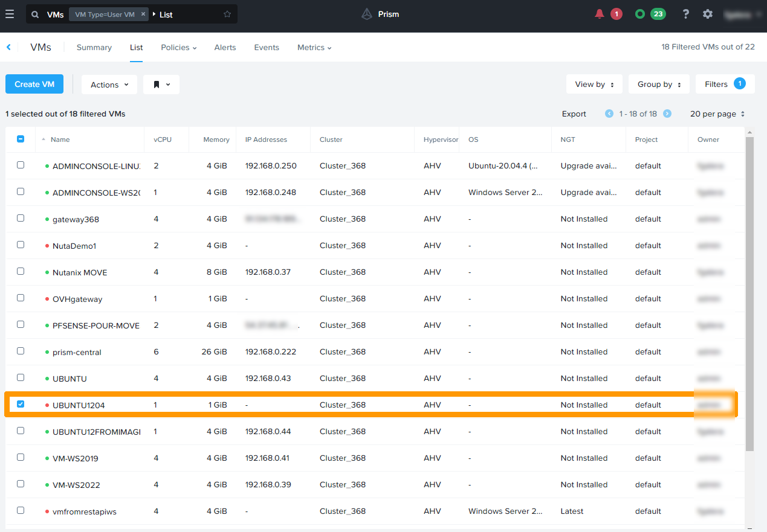Toggle the select-all checkbox in header

click(x=21, y=139)
